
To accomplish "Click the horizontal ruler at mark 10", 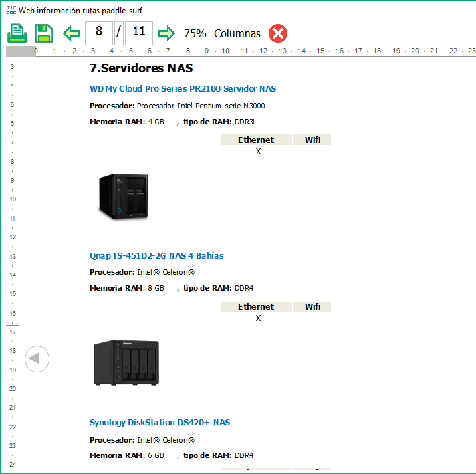I will [x=225, y=51].
